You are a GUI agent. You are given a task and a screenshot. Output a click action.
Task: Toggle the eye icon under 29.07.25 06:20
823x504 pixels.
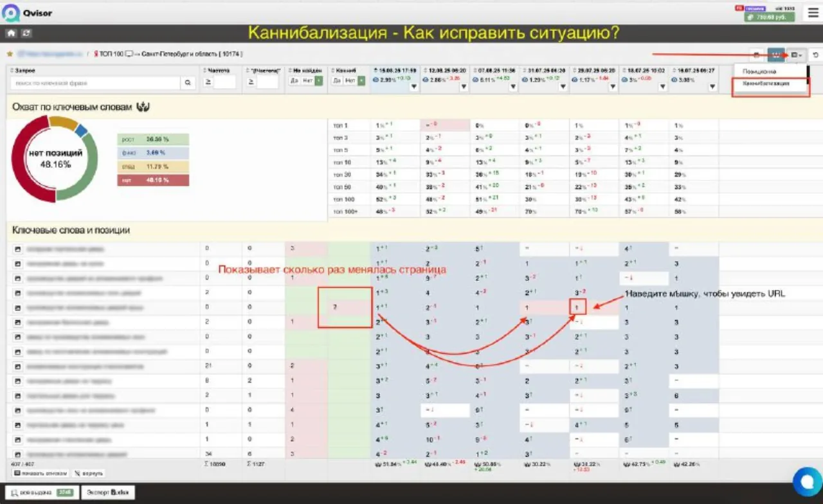(575, 80)
